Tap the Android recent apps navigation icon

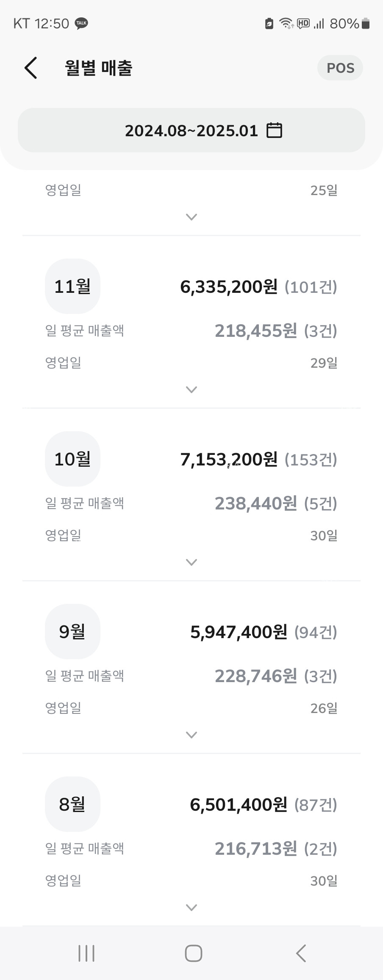pos(86,953)
